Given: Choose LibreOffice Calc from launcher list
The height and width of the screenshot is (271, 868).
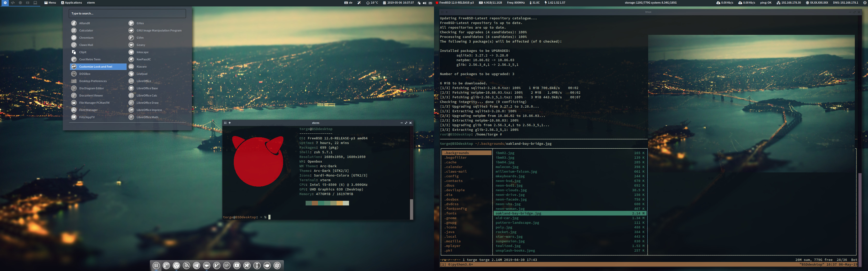Looking at the screenshot, I should coord(146,95).
